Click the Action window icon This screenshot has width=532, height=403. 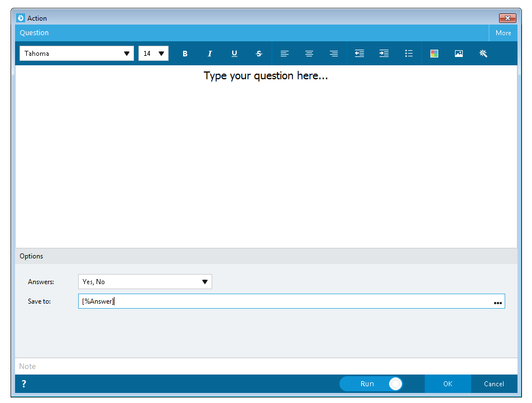[21, 18]
